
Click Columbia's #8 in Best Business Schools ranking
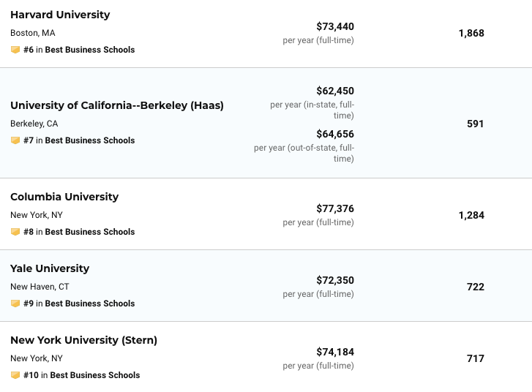[x=79, y=232]
